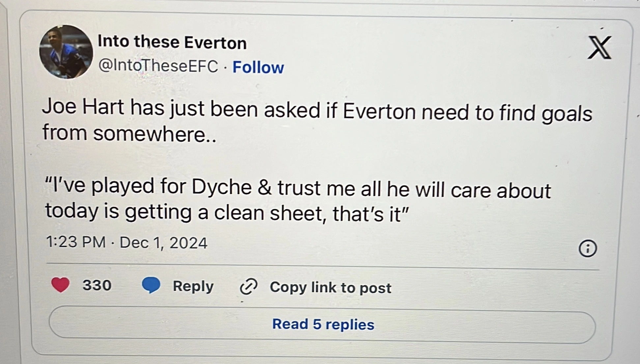
Task: Like the post with the heart icon
Action: click(x=60, y=285)
